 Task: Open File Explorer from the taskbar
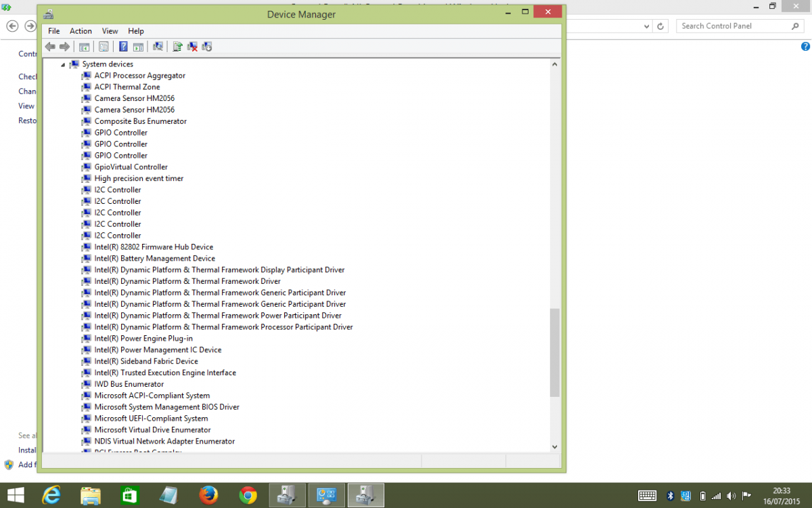[91, 495]
